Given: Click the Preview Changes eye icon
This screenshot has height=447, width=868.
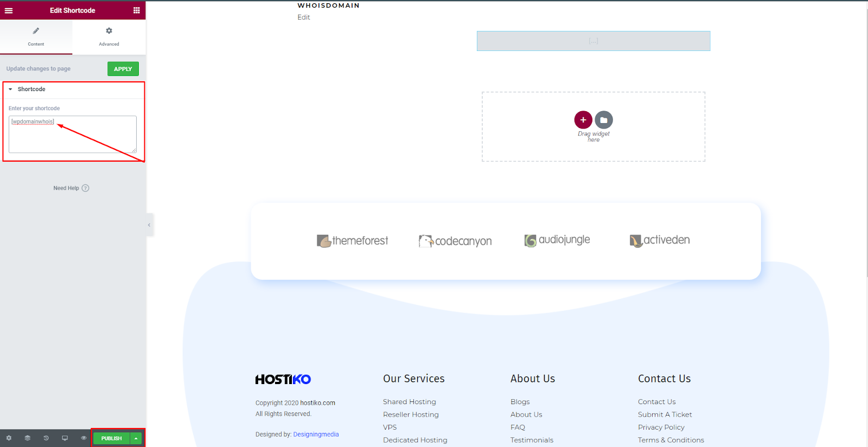Looking at the screenshot, I should coord(84,438).
